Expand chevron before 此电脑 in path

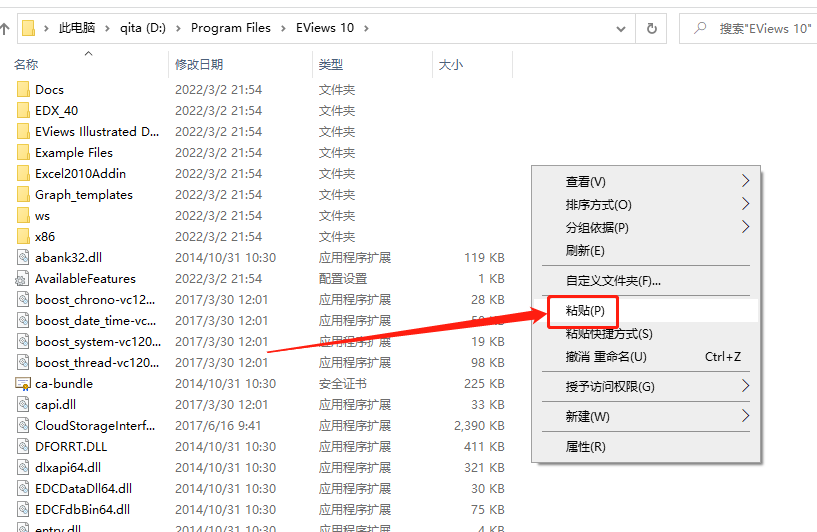click(46, 28)
